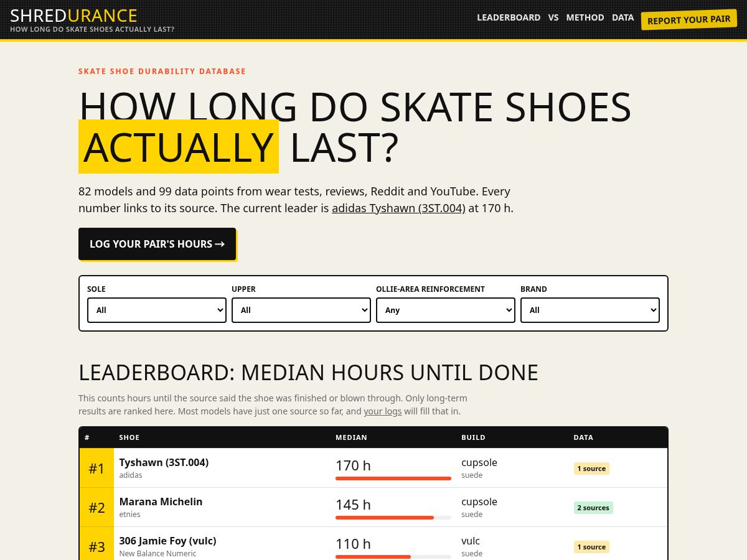Screen dimensions: 747x560
Task: Click the Build column header
Action: tap(473, 437)
